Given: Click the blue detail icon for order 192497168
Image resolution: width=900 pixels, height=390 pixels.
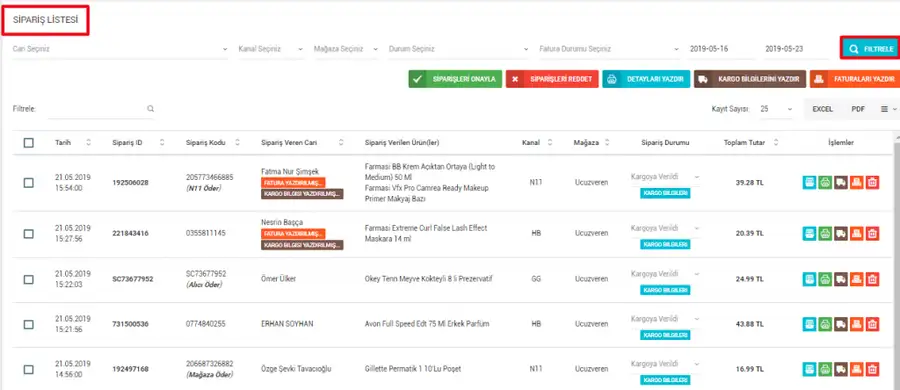Looking at the screenshot, I should pos(809,369).
